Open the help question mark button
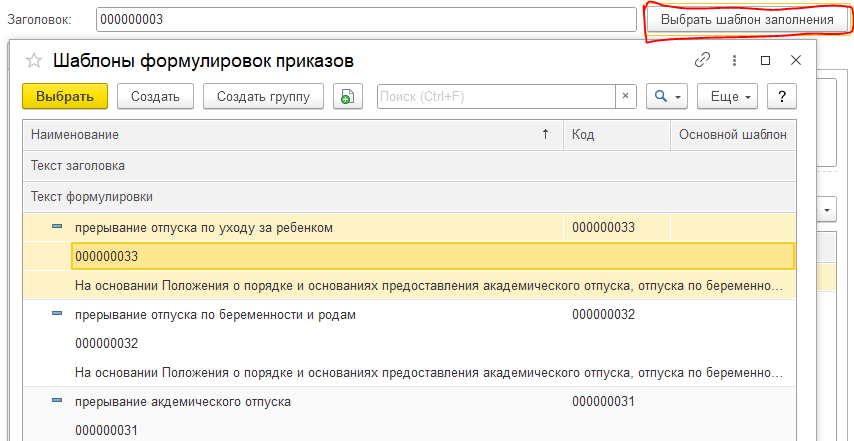 (782, 97)
